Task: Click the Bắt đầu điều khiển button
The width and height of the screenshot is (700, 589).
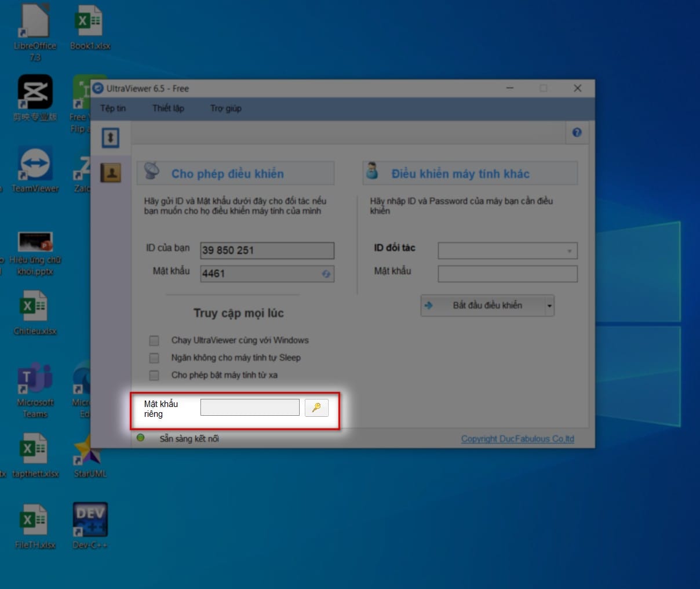Action: coord(483,306)
